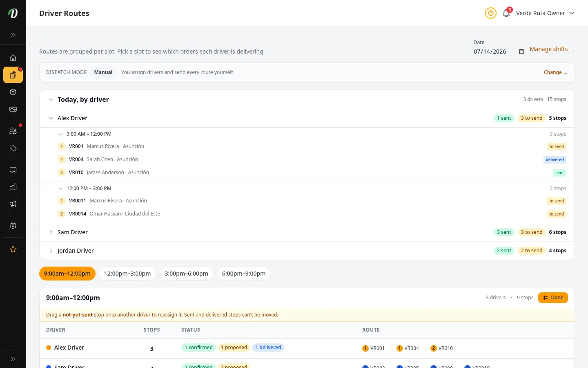Viewport: 588px width, 368px height.
Task: Open the tags icon in sidebar
Action: click(x=13, y=148)
